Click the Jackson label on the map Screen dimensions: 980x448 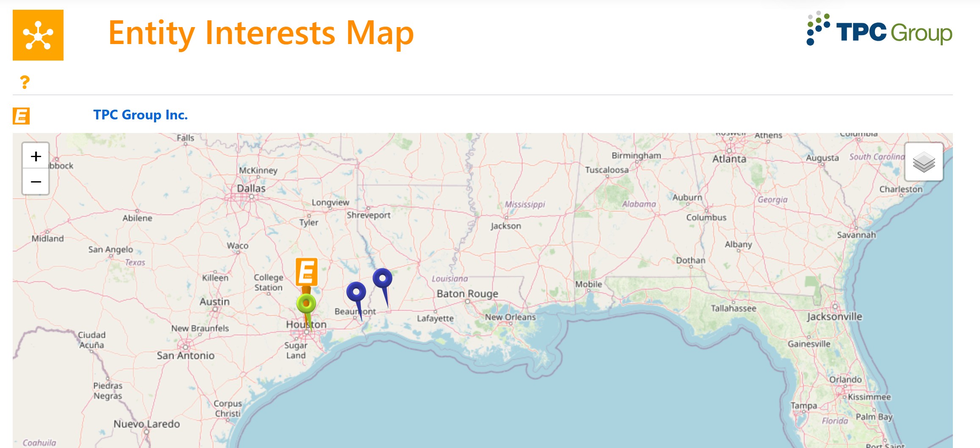506,226
